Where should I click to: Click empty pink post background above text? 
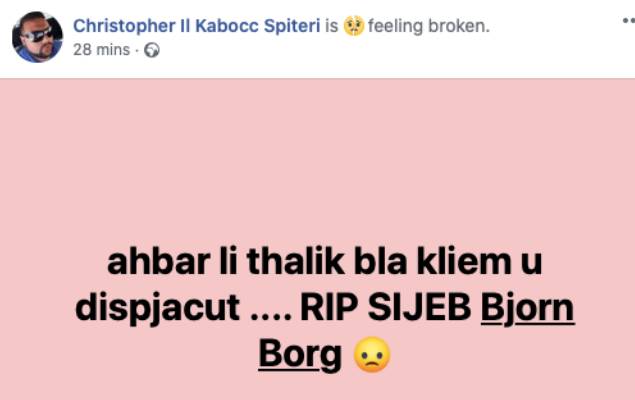click(318, 158)
